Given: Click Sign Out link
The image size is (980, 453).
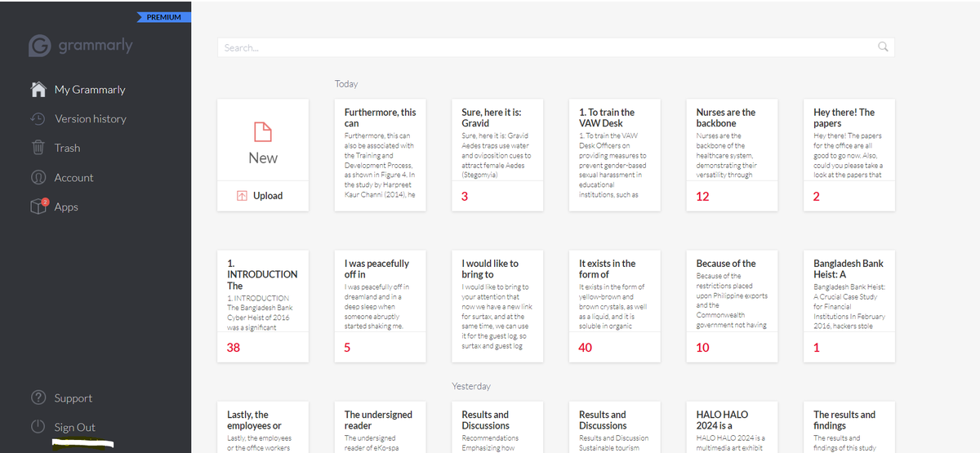Looking at the screenshot, I should (x=75, y=427).
